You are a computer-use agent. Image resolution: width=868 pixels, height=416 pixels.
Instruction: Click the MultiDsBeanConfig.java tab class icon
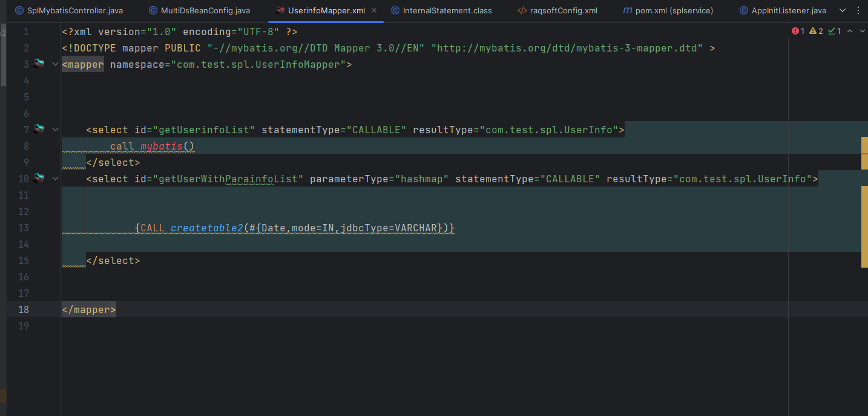tap(153, 11)
